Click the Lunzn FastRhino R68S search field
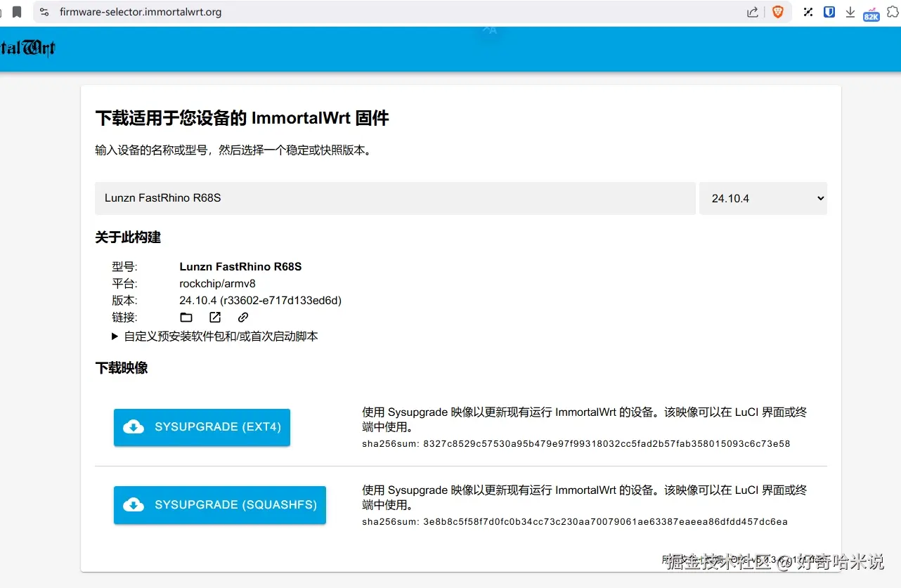This screenshot has height=588, width=901. point(395,198)
